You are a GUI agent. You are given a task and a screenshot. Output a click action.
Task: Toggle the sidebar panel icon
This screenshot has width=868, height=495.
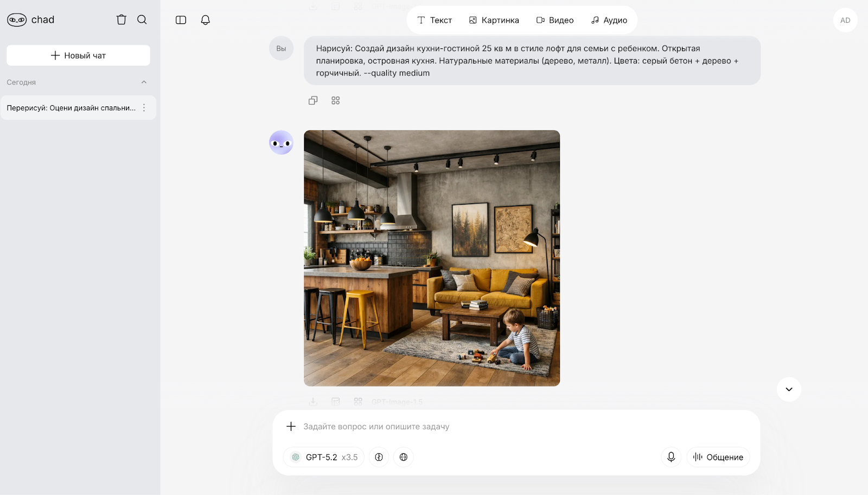[x=181, y=20]
